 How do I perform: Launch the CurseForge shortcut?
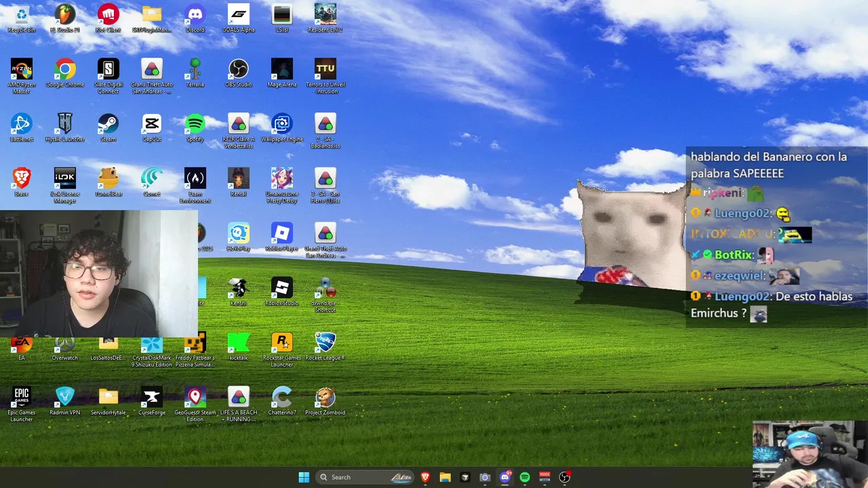point(152,401)
